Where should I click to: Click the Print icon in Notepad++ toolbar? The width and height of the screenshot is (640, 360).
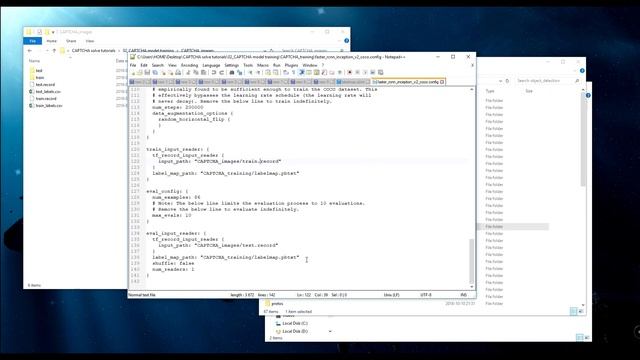click(178, 72)
